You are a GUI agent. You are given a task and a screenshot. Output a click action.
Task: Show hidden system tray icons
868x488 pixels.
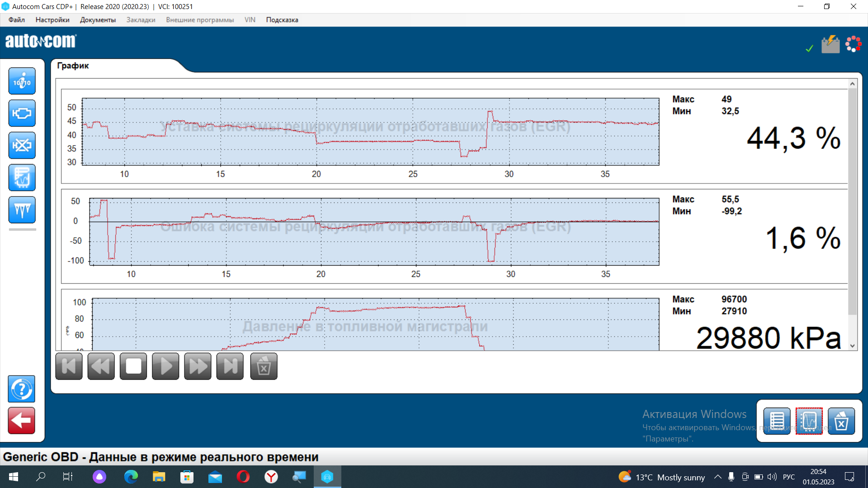coord(717,477)
